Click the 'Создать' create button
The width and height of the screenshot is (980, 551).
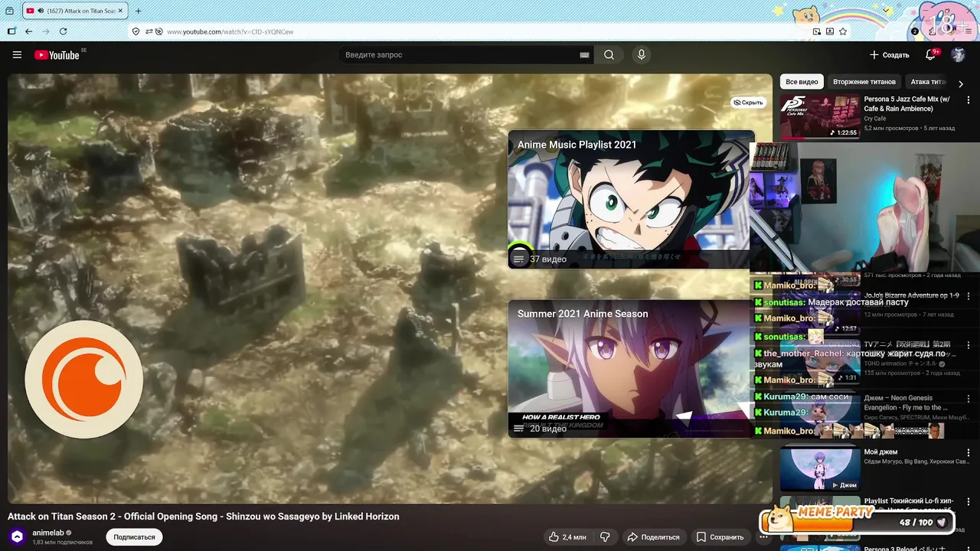pyautogui.click(x=889, y=55)
